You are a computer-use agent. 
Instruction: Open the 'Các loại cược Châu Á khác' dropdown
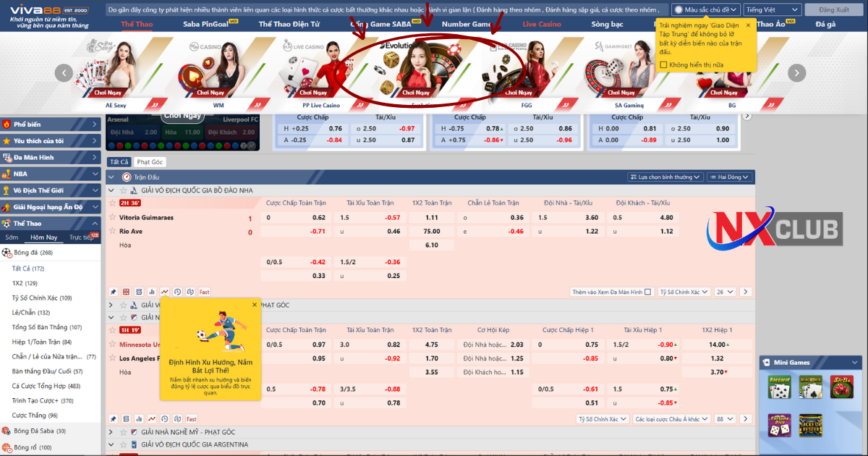[671, 419]
